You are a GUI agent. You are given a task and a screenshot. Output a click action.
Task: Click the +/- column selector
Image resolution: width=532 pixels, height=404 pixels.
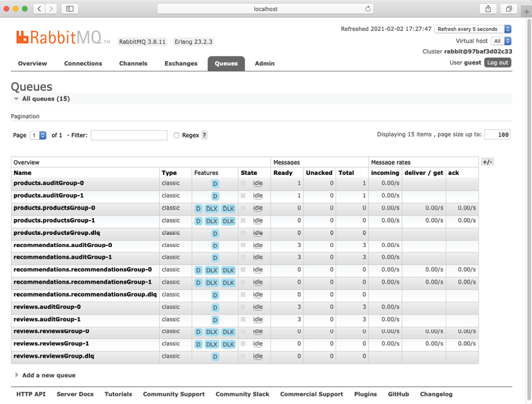pyautogui.click(x=487, y=162)
